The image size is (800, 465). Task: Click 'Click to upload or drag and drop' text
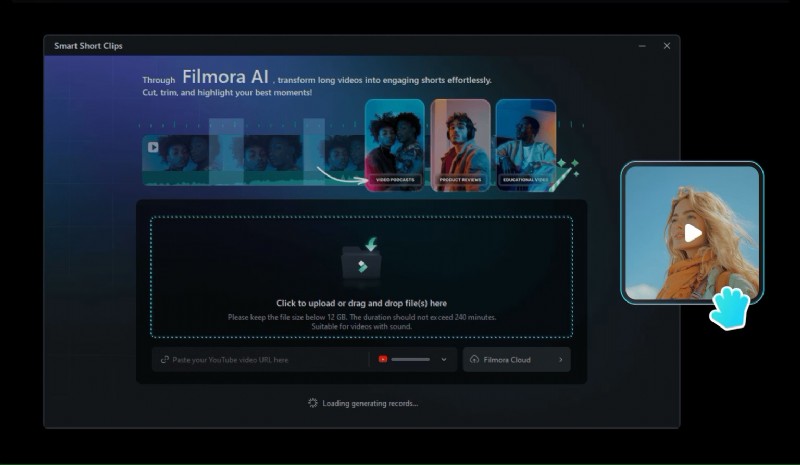[x=361, y=303]
